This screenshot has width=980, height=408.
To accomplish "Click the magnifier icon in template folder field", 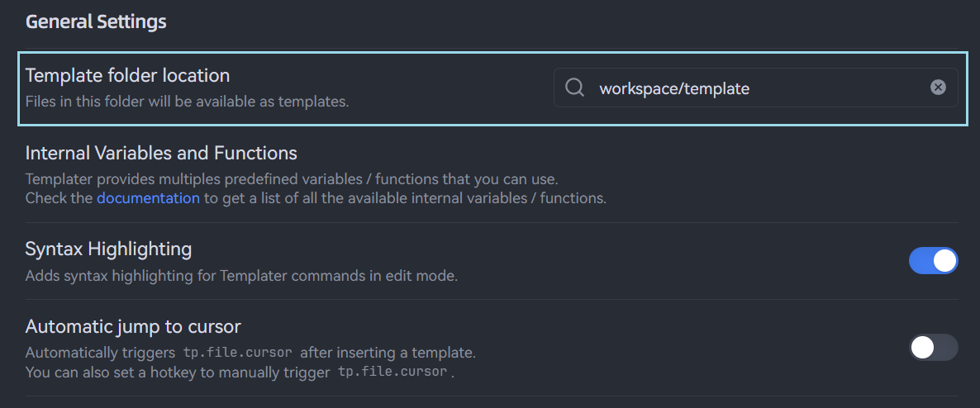I will [574, 88].
